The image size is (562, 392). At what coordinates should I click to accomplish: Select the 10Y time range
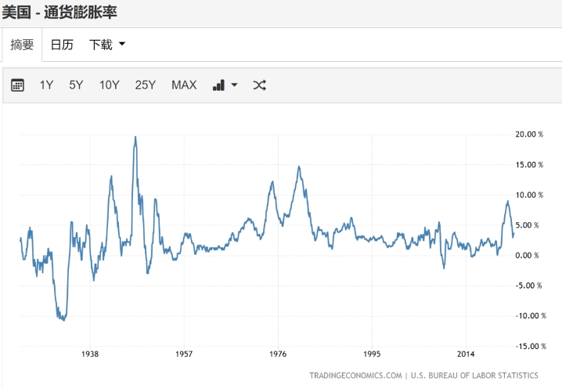(x=110, y=85)
